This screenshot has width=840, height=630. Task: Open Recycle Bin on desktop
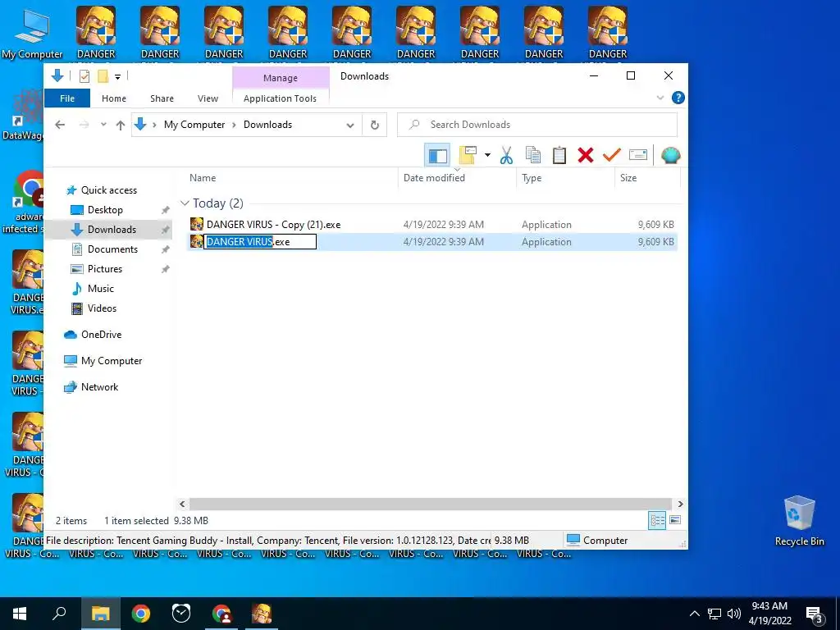coord(799,520)
